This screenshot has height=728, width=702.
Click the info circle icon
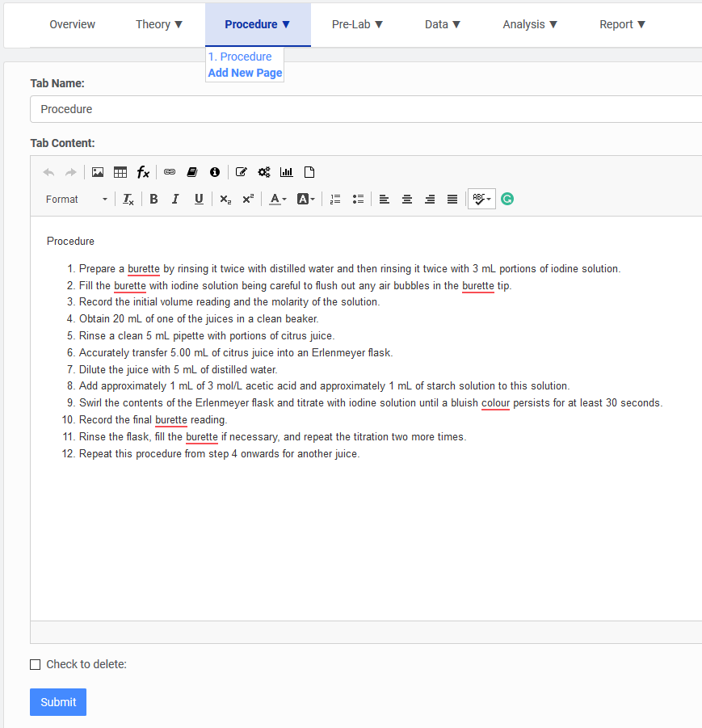tap(215, 172)
